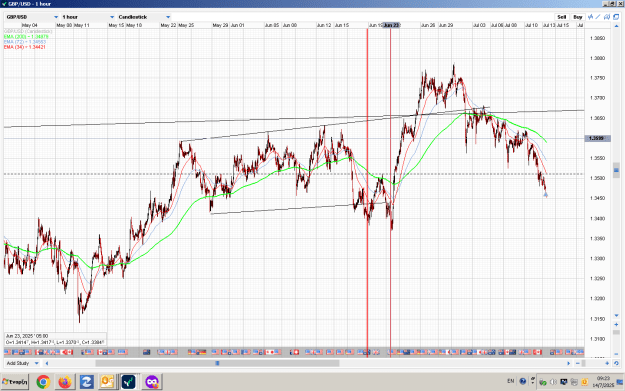Click the EMA (72) indicator label

[x=25, y=42]
